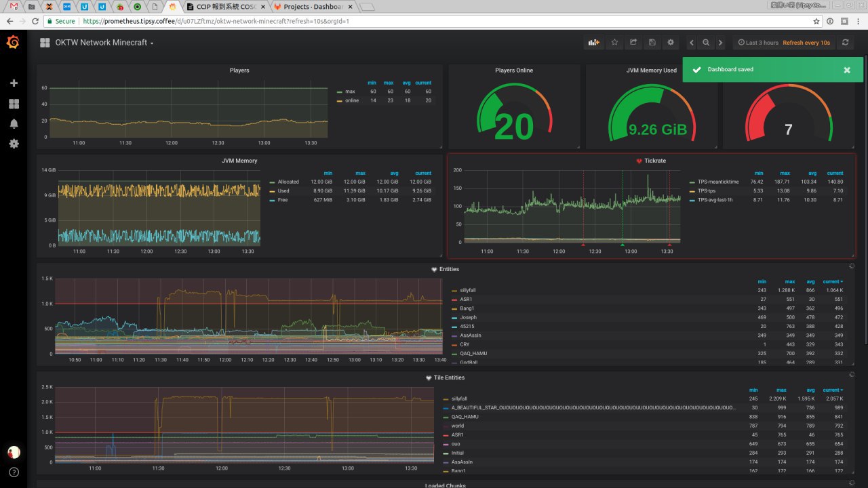Open the Players Online panel title menu
Viewport: 868px width, 488px height.
tap(514, 70)
